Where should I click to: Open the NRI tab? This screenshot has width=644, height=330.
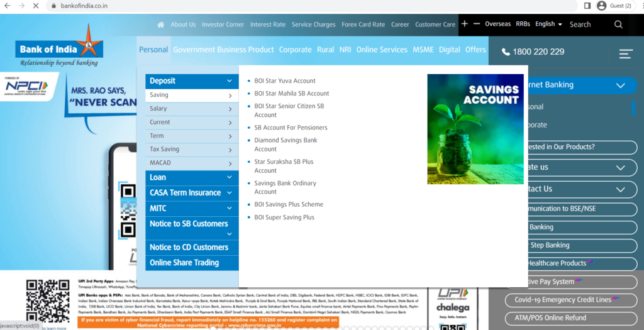345,50
